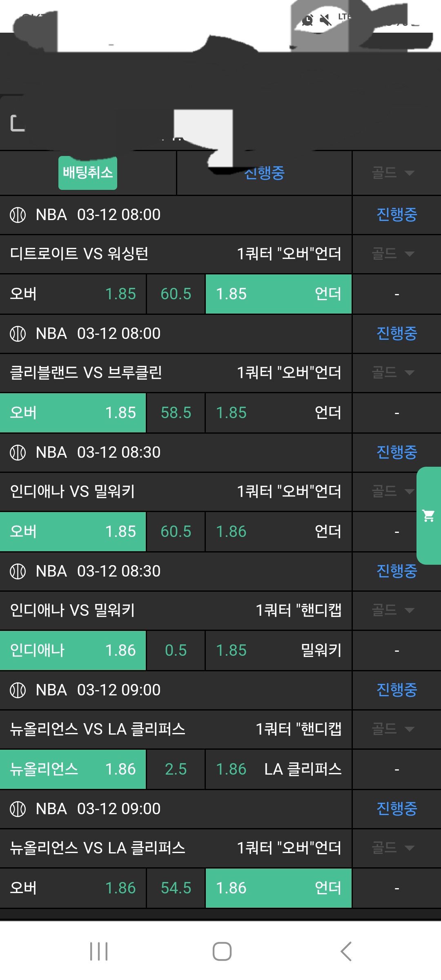Open the 골드 dropdown in the header row
This screenshot has height=980, width=441.
[392, 173]
